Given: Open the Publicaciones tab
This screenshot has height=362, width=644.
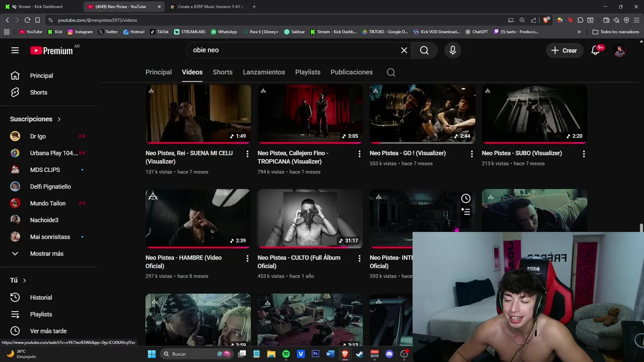Looking at the screenshot, I should pyautogui.click(x=352, y=72).
